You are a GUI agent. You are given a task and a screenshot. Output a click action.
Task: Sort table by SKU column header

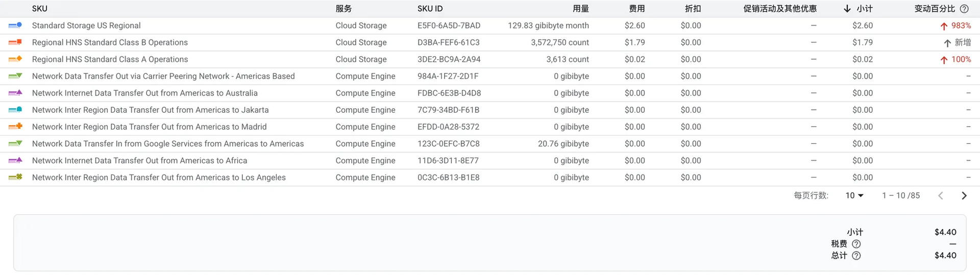39,9
